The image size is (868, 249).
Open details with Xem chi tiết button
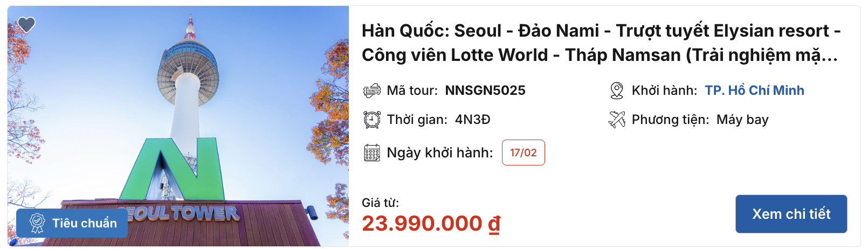click(791, 214)
